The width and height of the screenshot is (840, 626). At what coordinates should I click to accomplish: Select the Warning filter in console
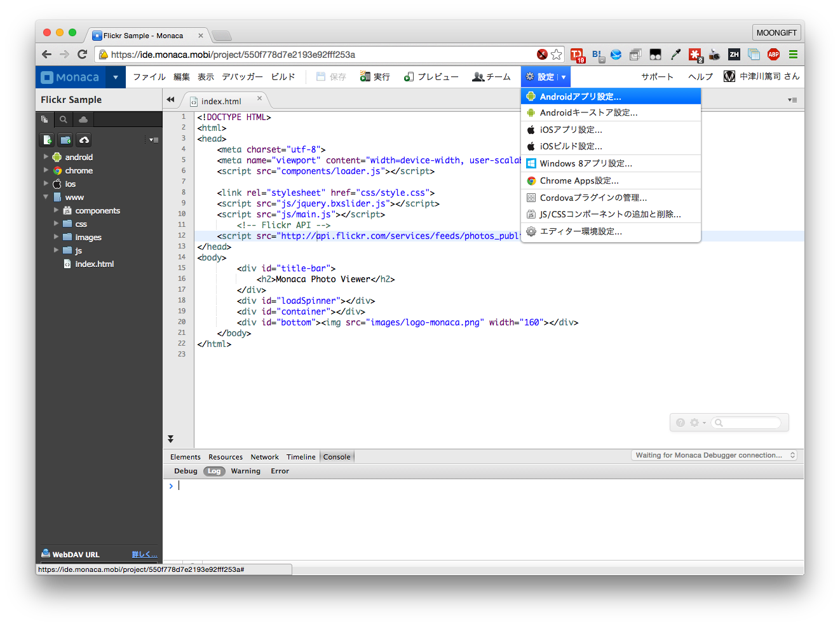(245, 471)
